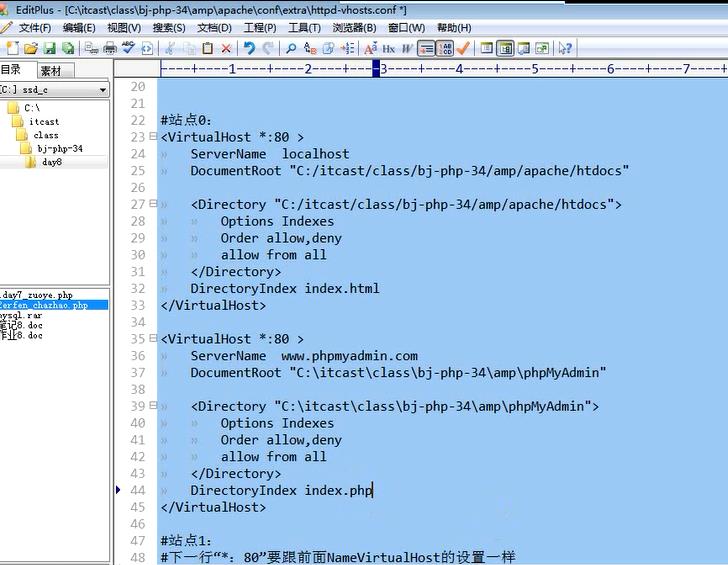
Task: Click the Print icon
Action: click(110, 48)
